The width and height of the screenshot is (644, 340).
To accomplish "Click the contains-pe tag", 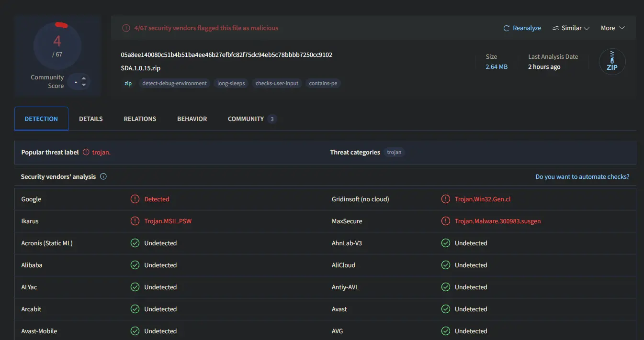I will point(323,83).
